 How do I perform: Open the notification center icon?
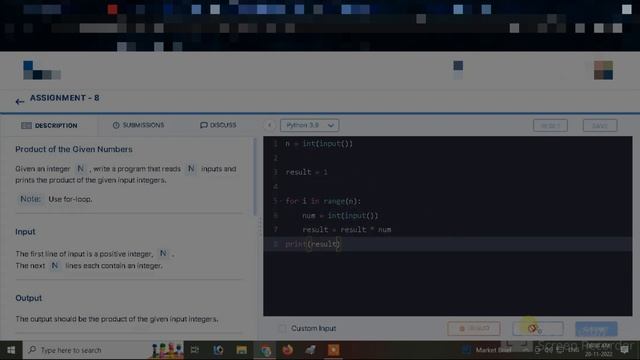click(x=624, y=350)
